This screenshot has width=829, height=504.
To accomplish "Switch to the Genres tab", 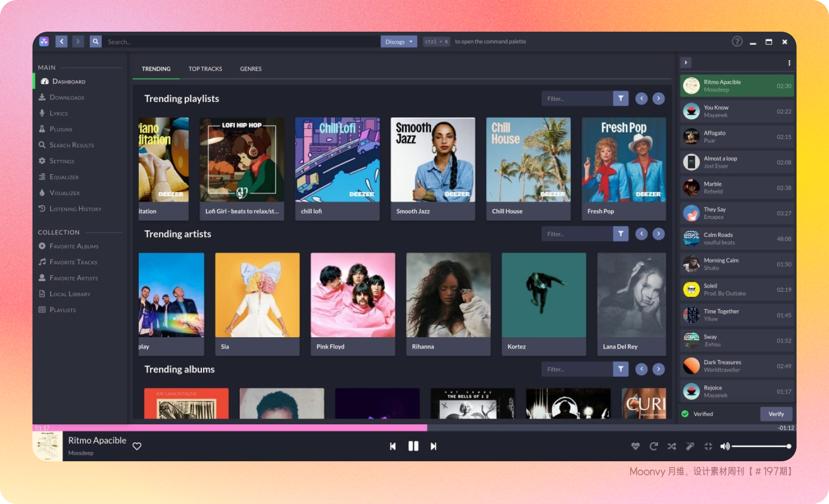I will coord(251,69).
